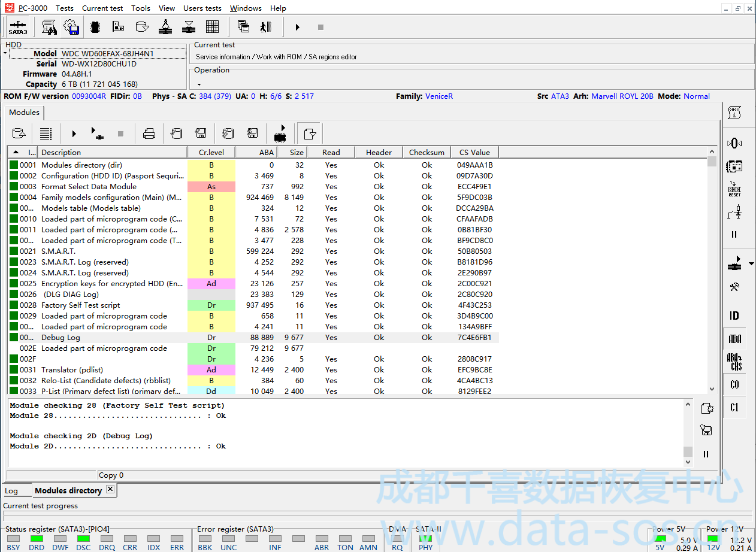Open the Operation dropdown arrow
This screenshot has width=756, height=552.
tap(199, 84)
